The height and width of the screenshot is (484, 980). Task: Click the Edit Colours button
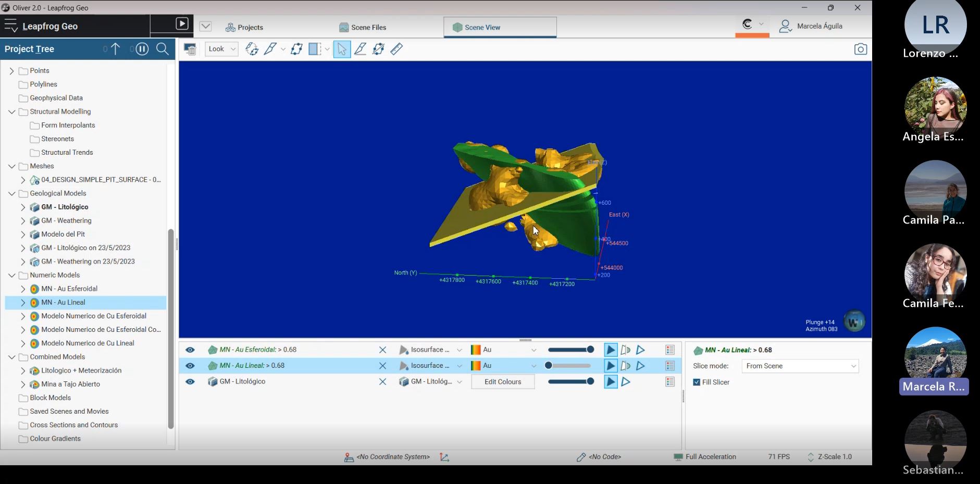pyautogui.click(x=503, y=382)
